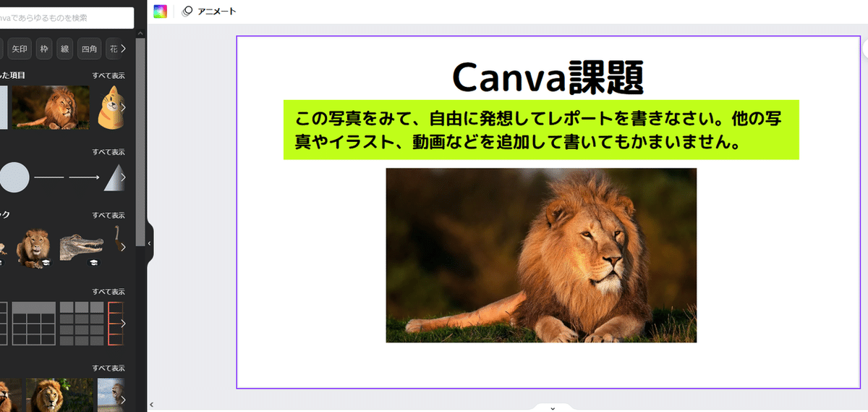This screenshot has height=412, width=868.
Task: Click the side panel vertical scrollbar
Action: pos(140,141)
